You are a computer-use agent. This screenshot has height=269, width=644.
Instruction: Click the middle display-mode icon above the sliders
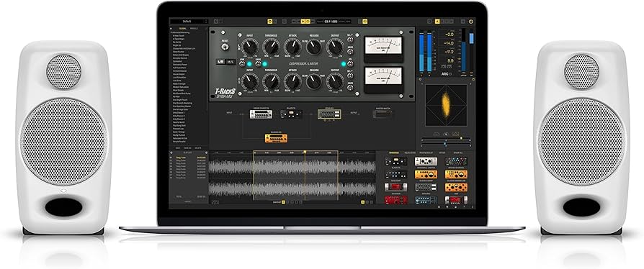click(446, 134)
